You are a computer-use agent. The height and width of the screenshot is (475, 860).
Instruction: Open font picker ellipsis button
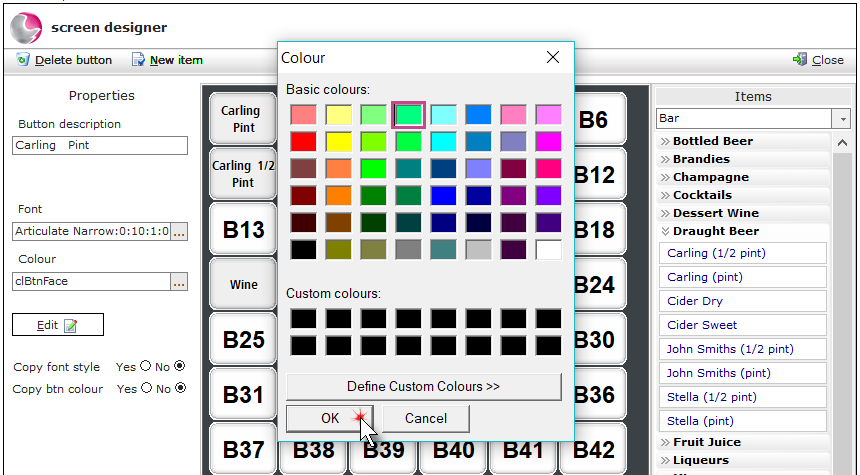[x=179, y=231]
